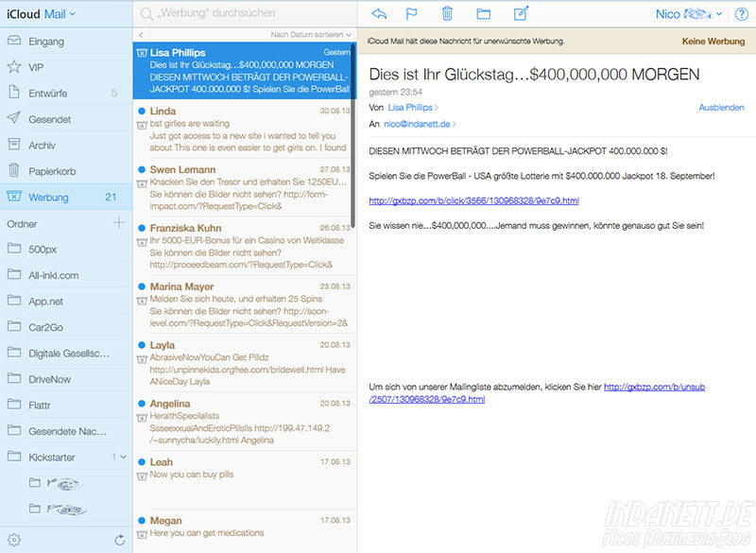Collapse the mailbox sidebar with the left chevron
This screenshot has width=756, height=553.
pos(141,35)
